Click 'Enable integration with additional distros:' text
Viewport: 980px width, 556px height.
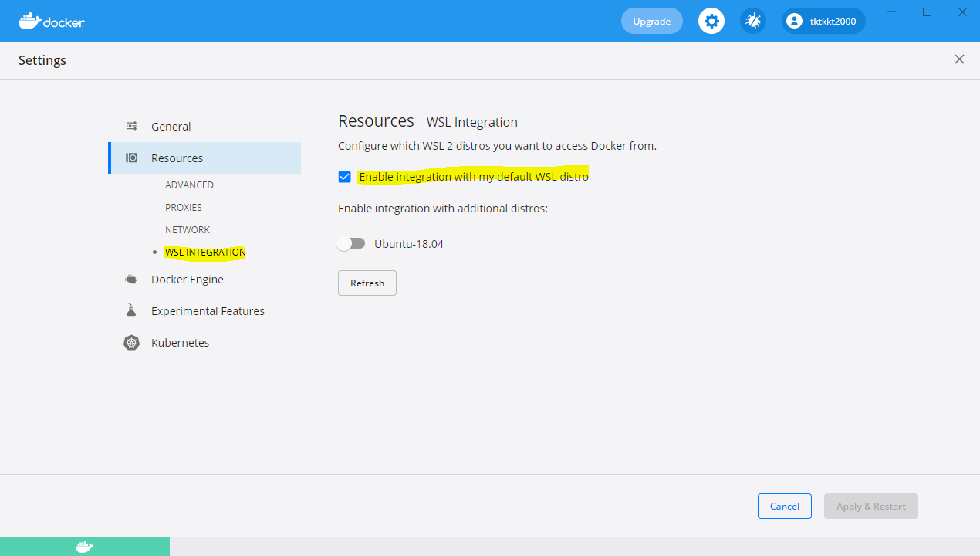[x=443, y=208]
